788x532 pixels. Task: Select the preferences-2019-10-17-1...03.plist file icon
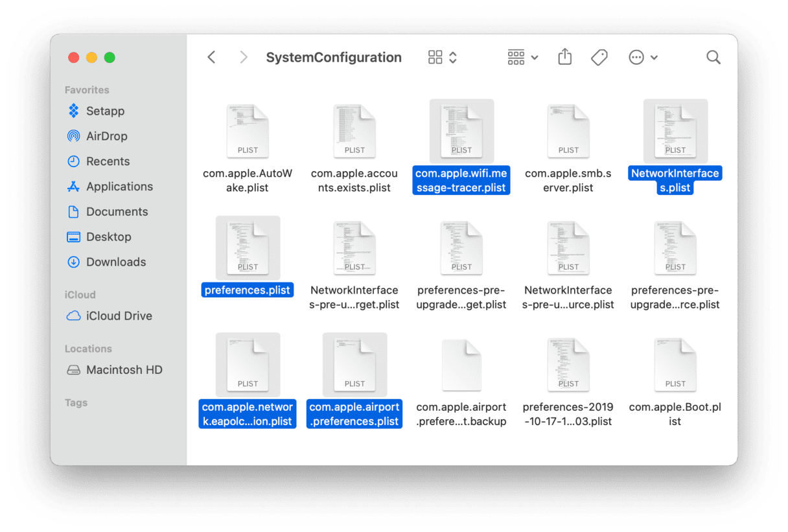pyautogui.click(x=568, y=365)
